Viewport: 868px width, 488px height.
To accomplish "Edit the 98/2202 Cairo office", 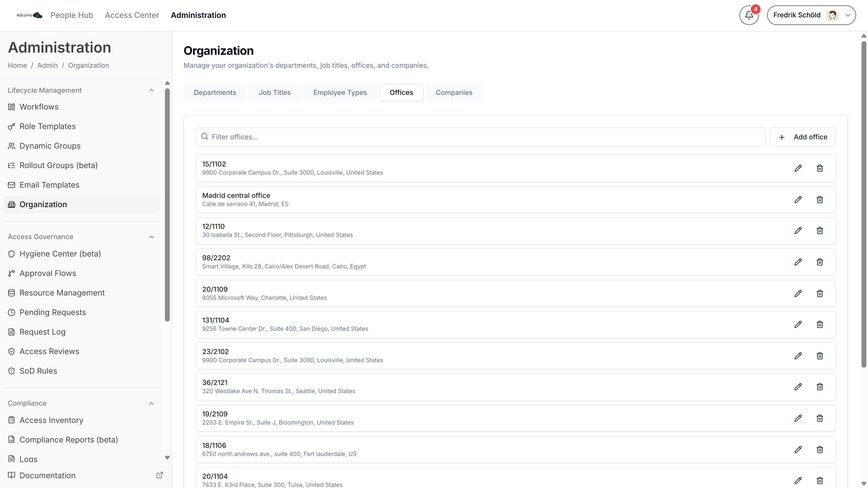I will click(798, 262).
